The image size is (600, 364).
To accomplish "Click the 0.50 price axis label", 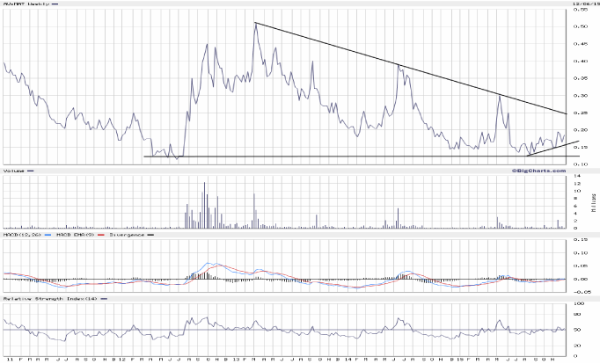I will (581, 26).
